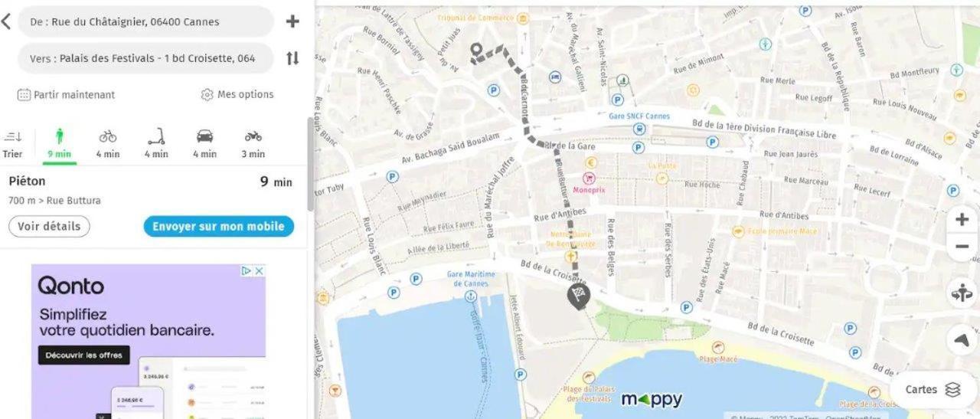
Task: Open the Trier sort options
Action: (x=12, y=143)
